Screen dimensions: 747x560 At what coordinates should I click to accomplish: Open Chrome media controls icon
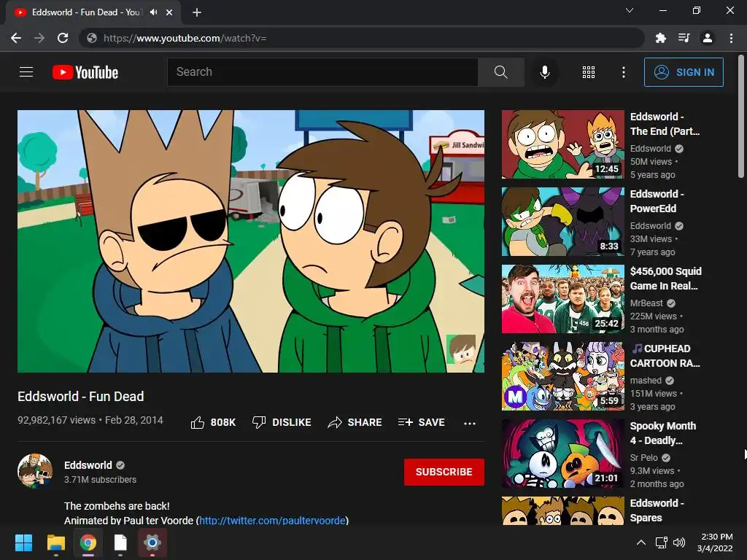tap(684, 38)
